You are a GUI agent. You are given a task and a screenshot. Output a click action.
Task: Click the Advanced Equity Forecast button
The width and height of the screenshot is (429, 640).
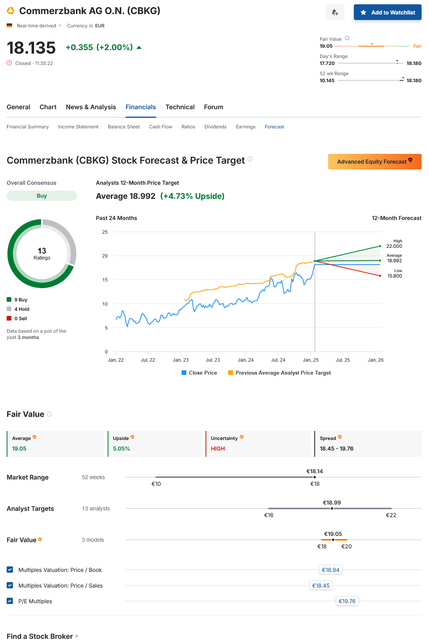[375, 162]
